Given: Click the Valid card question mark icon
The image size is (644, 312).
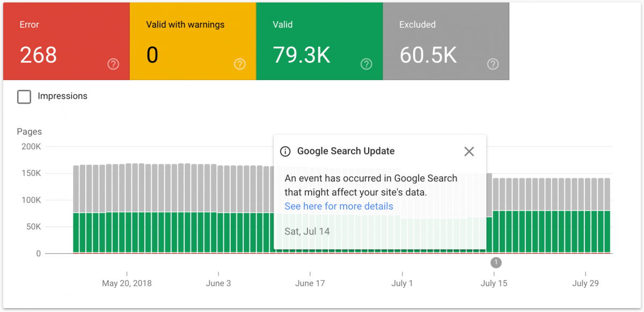Looking at the screenshot, I should pos(366,64).
